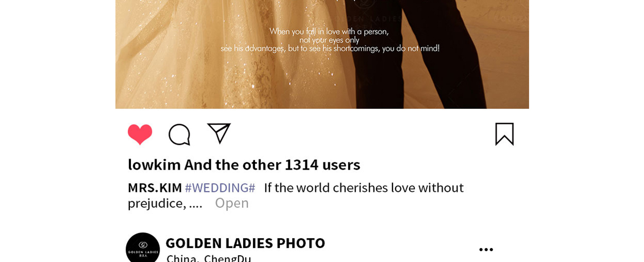Tap the quote text on the wedding photo
The height and width of the screenshot is (262, 644).
pyautogui.click(x=330, y=40)
